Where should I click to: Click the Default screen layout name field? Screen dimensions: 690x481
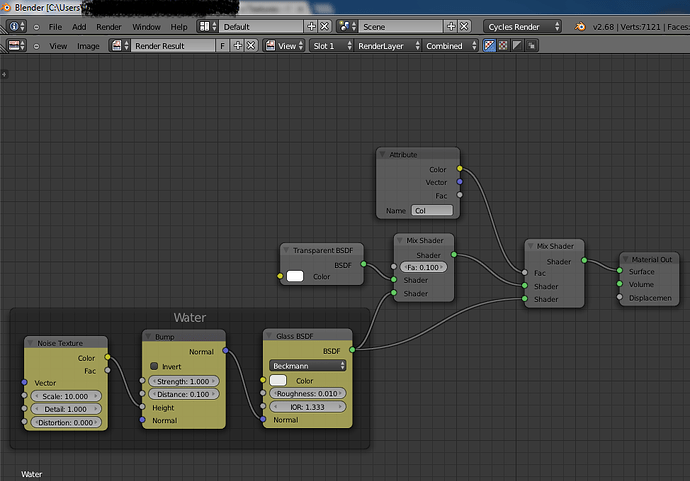[x=261, y=26]
